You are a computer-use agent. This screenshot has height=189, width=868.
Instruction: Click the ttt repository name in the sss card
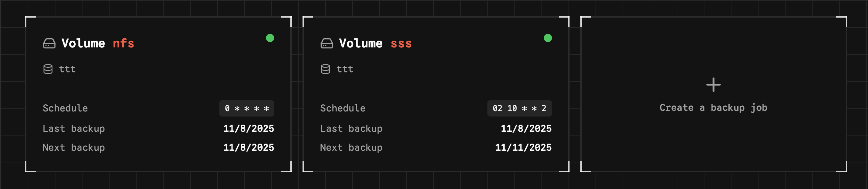pos(345,69)
